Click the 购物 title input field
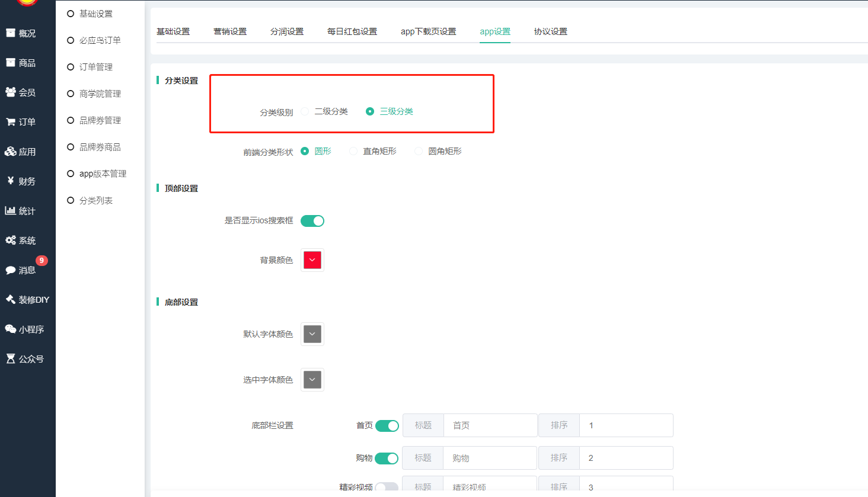The width and height of the screenshot is (868, 497). [490, 458]
